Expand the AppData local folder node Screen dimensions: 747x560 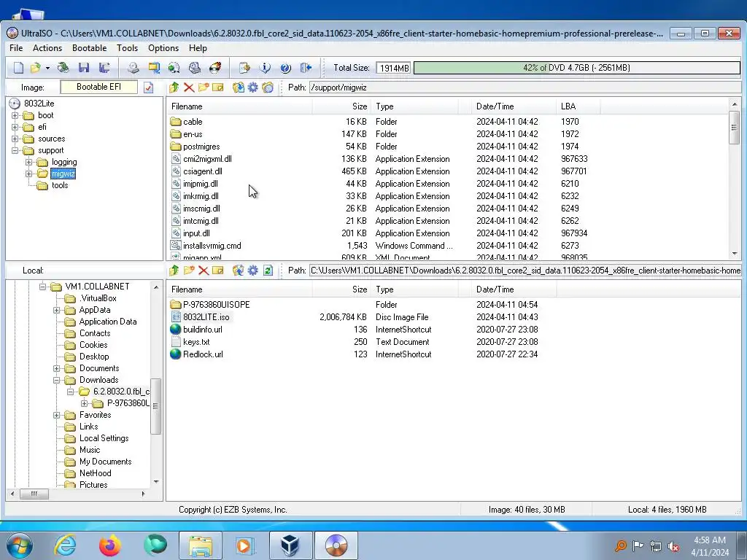click(x=57, y=310)
